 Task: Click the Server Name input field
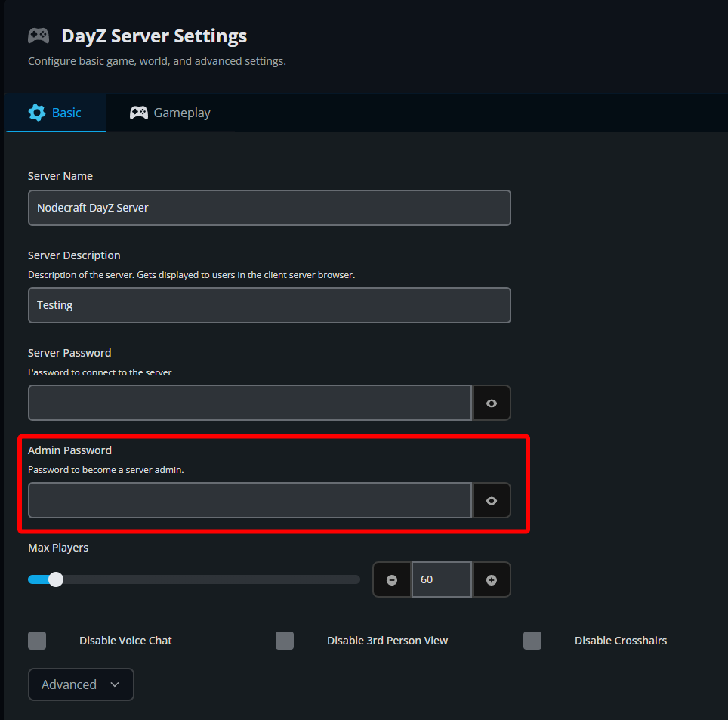[x=270, y=208]
